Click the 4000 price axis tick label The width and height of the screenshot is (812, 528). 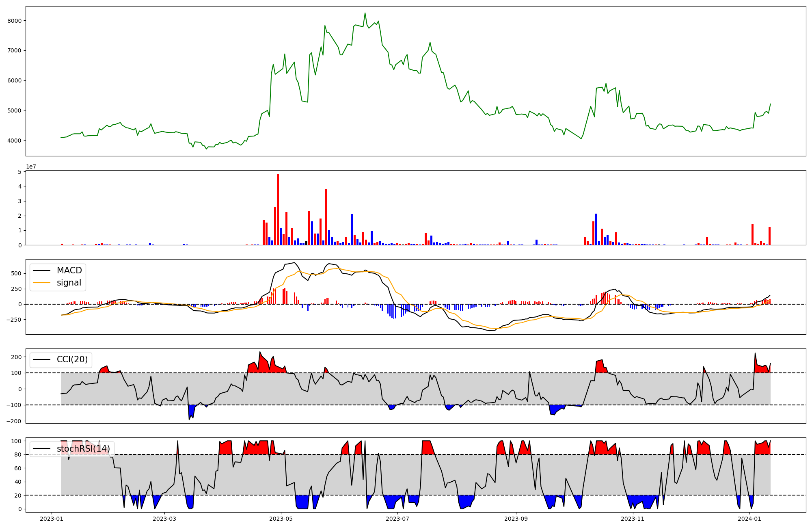[15, 141]
